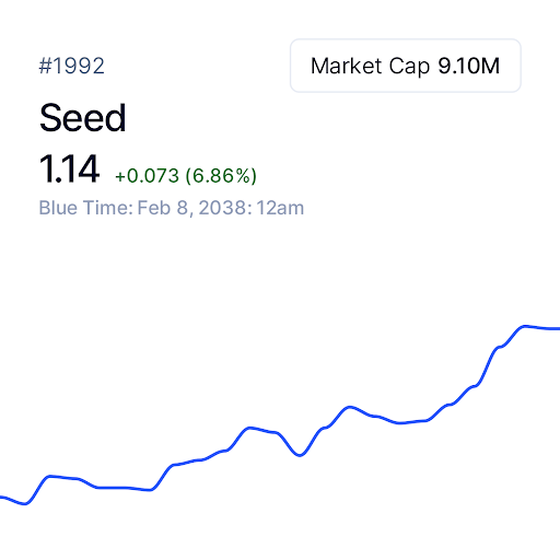
Task: Click the Market Cap label text
Action: click(x=370, y=66)
